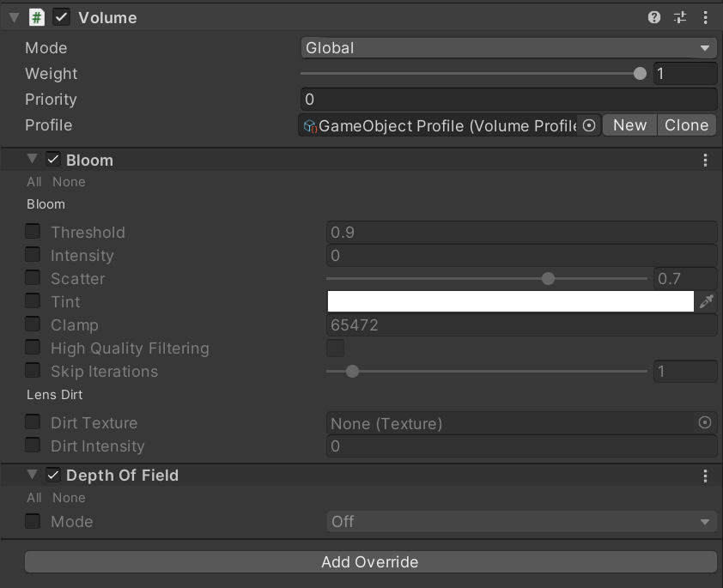Click None under Depth Of Field header
Image resolution: width=723 pixels, height=588 pixels.
pyautogui.click(x=69, y=498)
